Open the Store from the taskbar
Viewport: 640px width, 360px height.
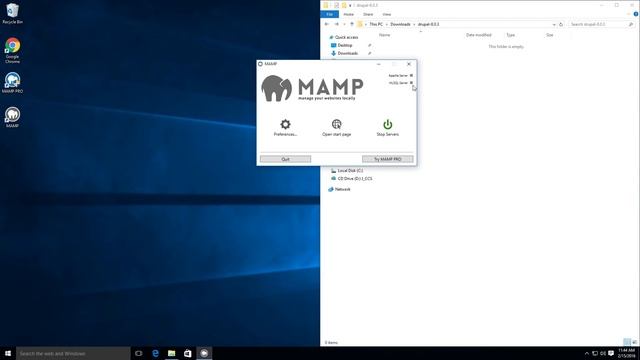click(x=188, y=353)
